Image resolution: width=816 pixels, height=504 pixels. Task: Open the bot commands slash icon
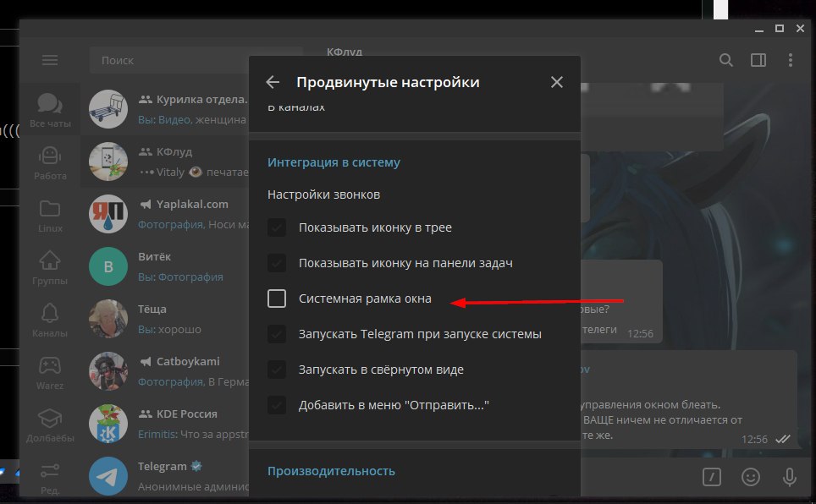[x=711, y=476]
